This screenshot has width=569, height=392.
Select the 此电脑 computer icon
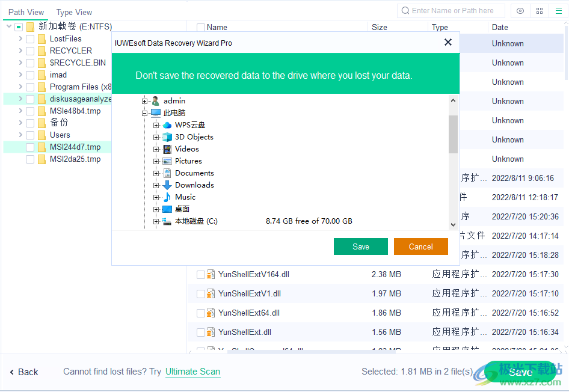(156, 113)
